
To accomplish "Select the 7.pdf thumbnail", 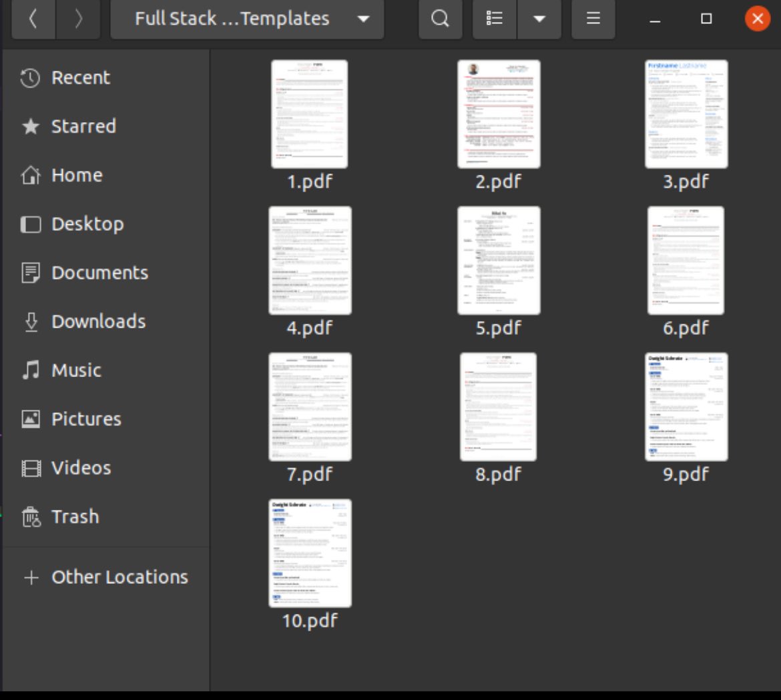I will (x=310, y=407).
